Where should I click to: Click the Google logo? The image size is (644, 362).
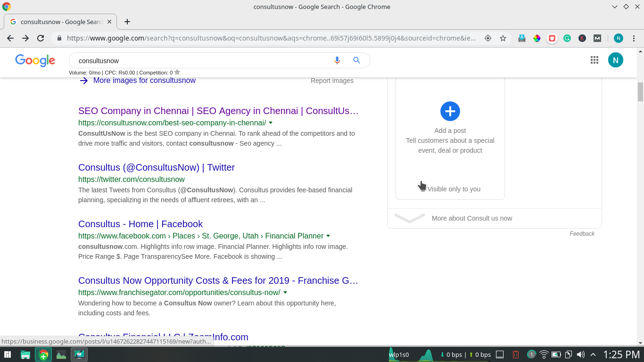[x=35, y=60]
